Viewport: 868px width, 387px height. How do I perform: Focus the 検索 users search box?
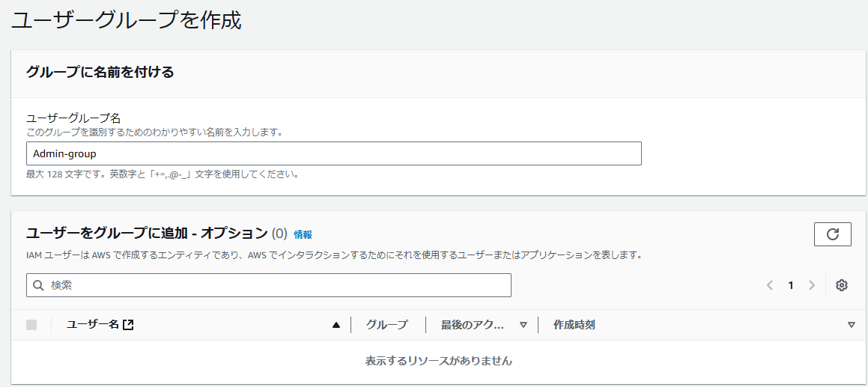[x=268, y=285]
